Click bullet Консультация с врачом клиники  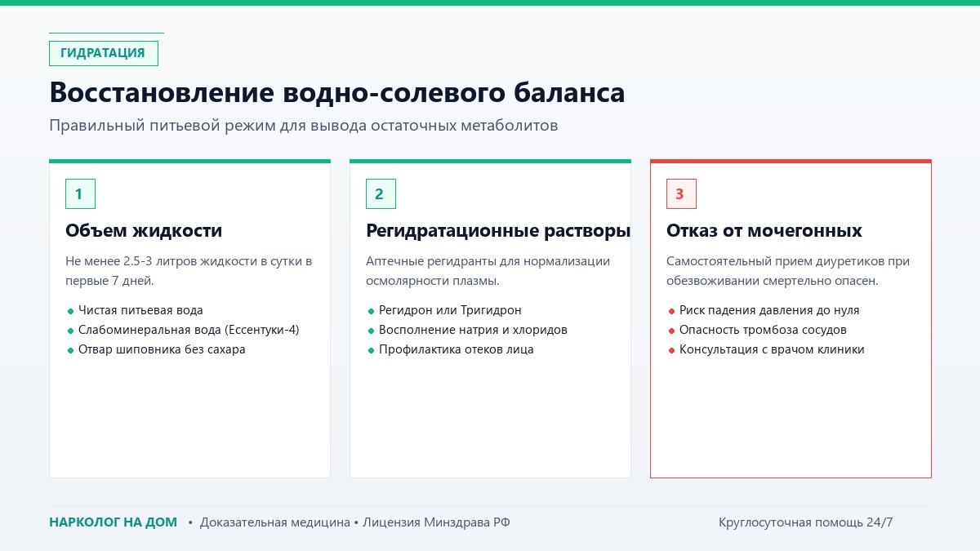pos(772,349)
